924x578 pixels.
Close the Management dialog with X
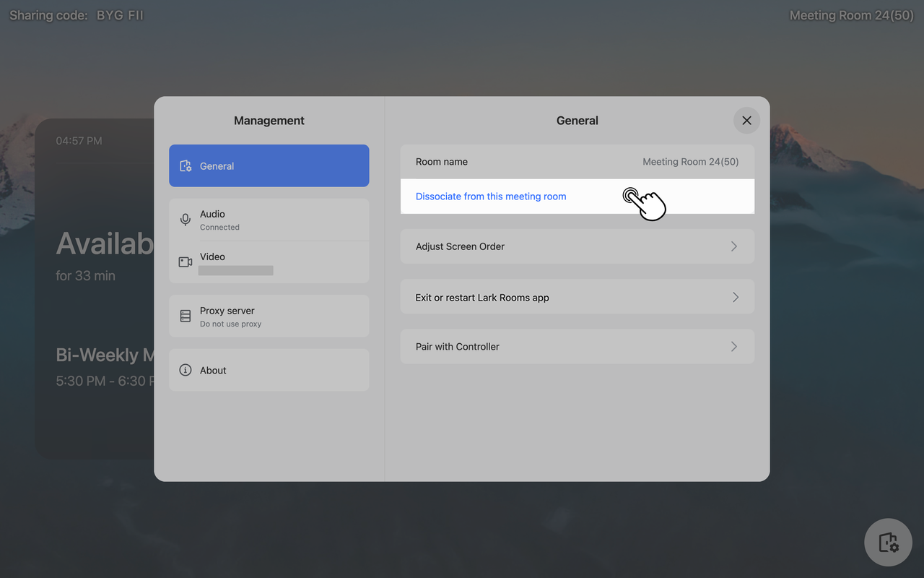(746, 121)
